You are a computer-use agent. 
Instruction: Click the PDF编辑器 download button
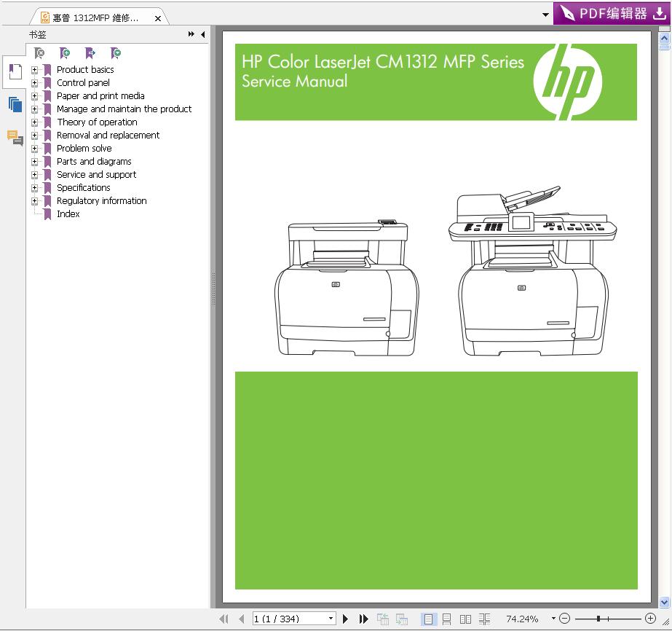coord(612,14)
